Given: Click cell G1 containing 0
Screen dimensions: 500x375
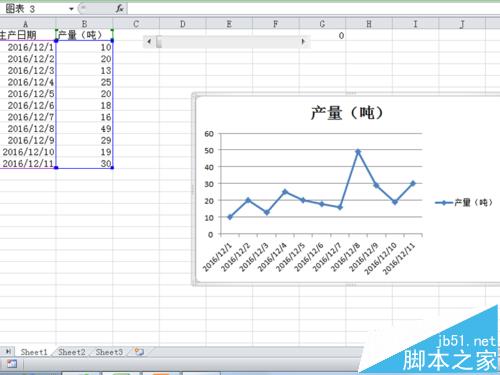Looking at the screenshot, I should 322,36.
